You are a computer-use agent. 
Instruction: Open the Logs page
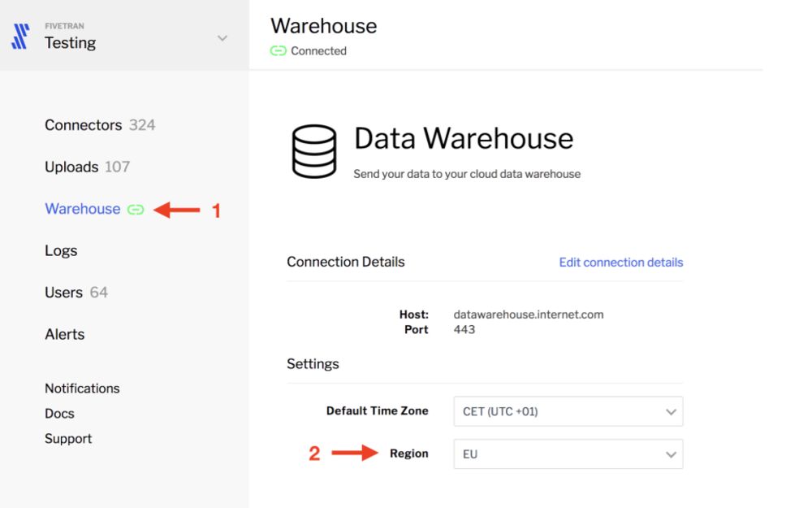(61, 251)
